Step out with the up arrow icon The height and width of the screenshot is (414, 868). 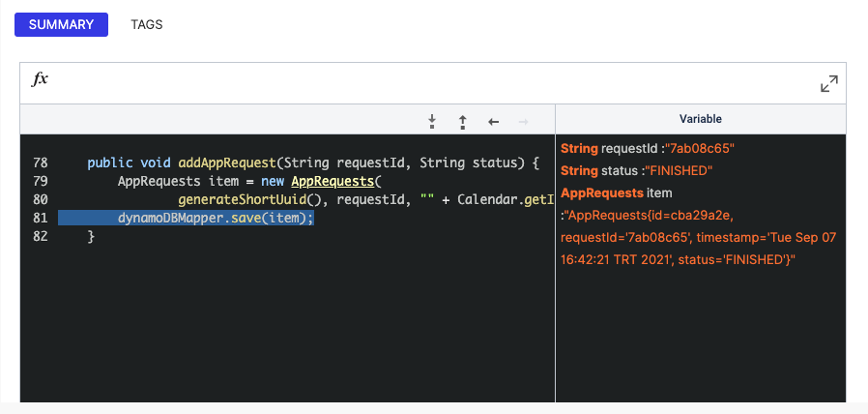point(463,121)
